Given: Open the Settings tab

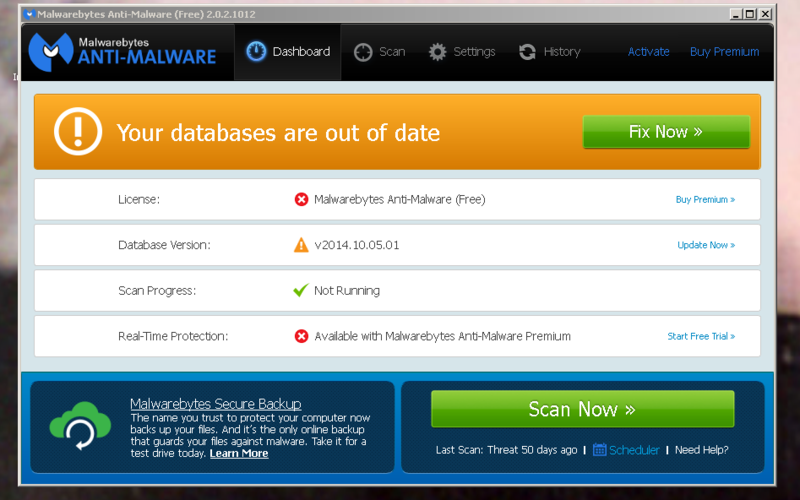Looking at the screenshot, I should [462, 52].
